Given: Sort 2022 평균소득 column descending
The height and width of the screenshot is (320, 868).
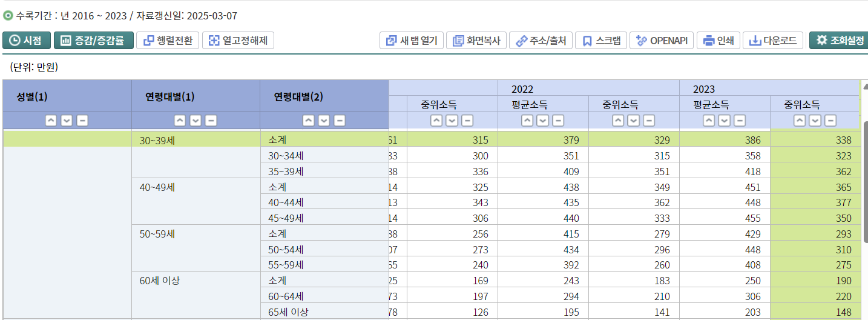Looking at the screenshot, I should 543,120.
